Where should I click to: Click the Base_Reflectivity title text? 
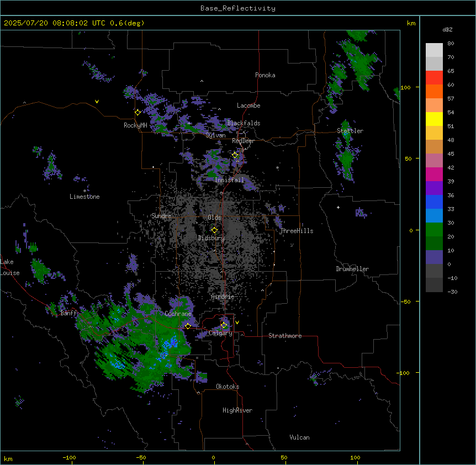238,8
